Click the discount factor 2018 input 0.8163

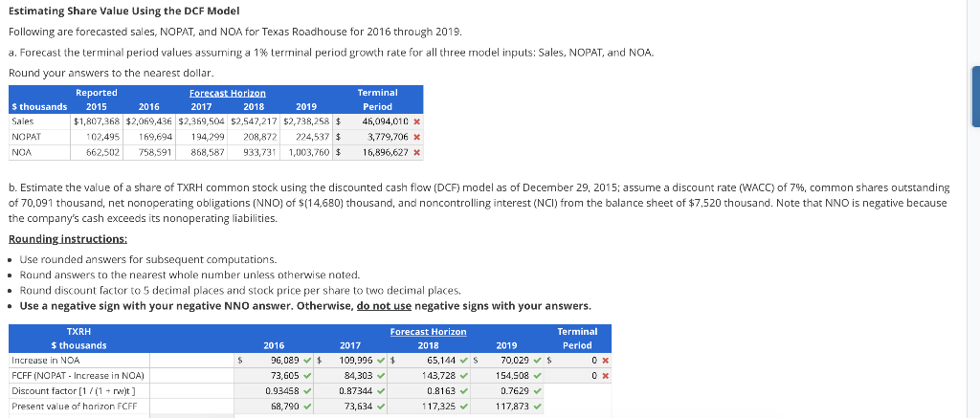coord(428,391)
